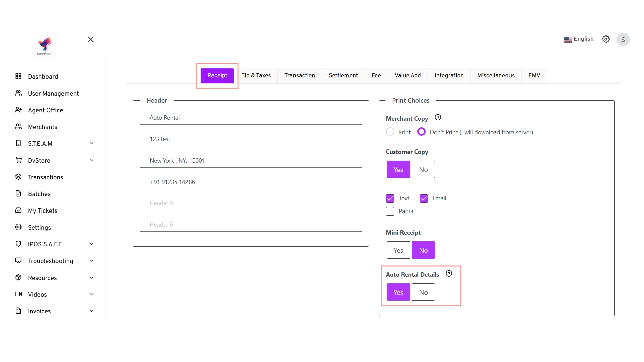
Task: Click the logo bird image
Action: 45,46
